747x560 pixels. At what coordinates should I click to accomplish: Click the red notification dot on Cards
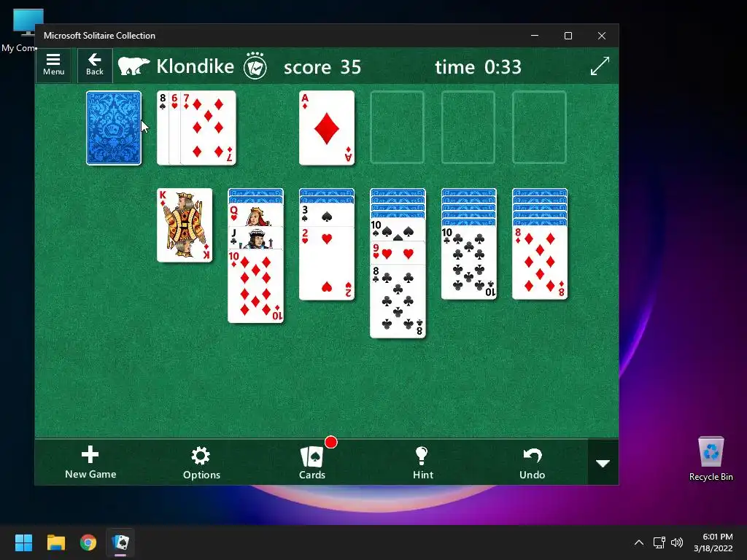coord(331,443)
